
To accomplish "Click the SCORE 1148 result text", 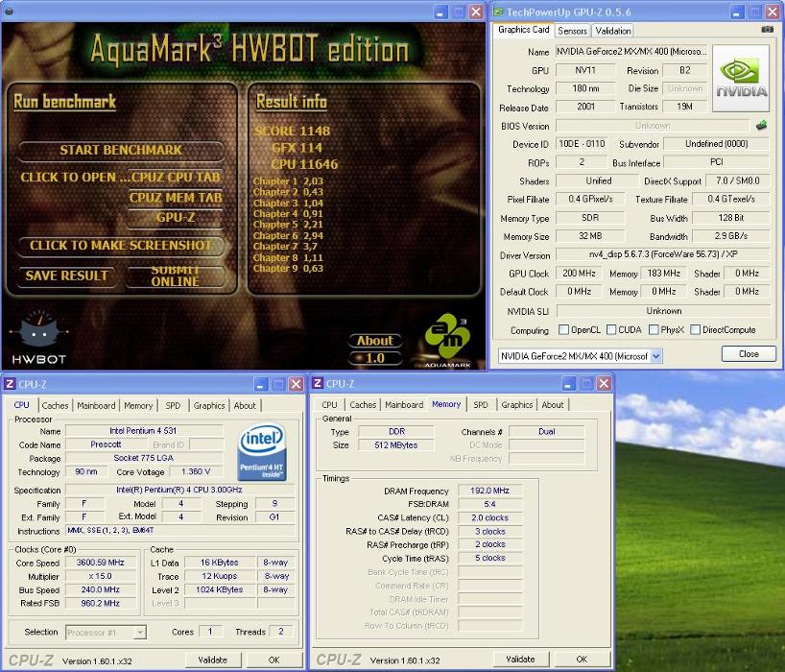I will (293, 132).
